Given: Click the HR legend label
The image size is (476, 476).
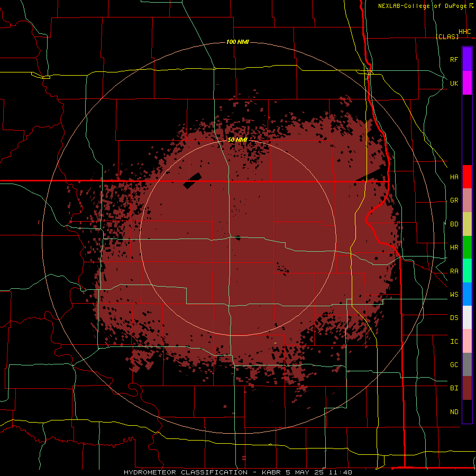Looking at the screenshot, I should coord(454,248).
